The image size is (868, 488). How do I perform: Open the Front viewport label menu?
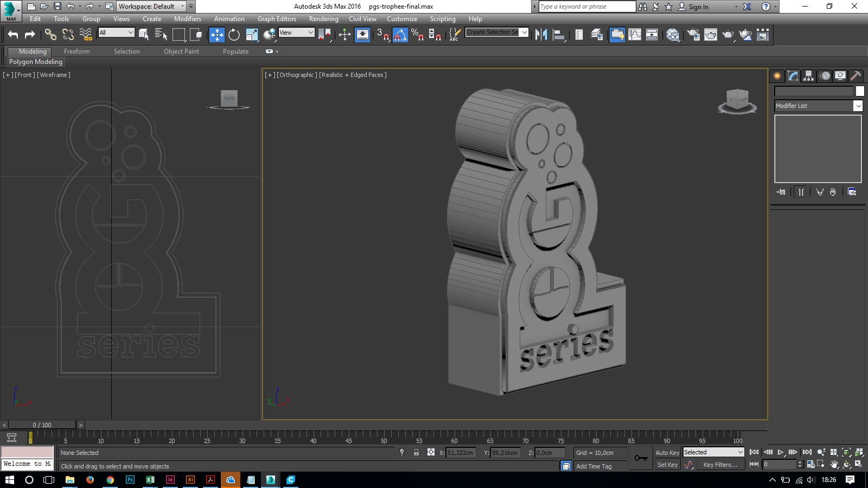pyautogui.click(x=24, y=75)
